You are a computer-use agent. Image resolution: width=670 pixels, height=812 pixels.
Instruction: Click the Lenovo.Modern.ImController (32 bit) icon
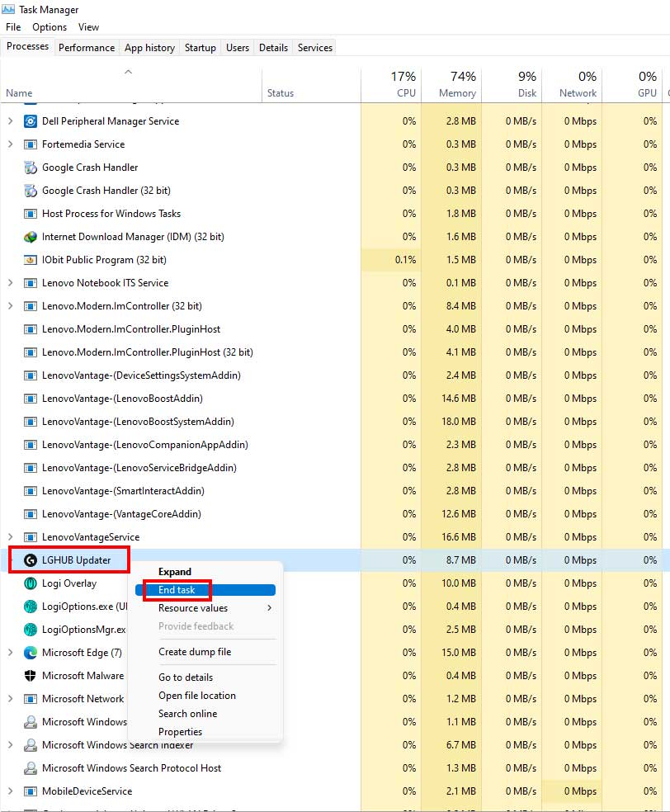(31, 306)
